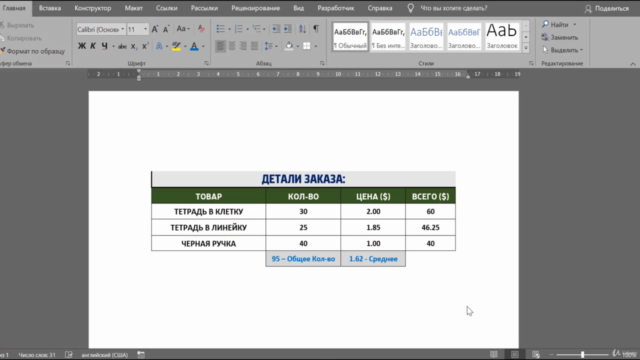Viewport: 640px width, 360px height.
Task: Apply shading fill to paragraph
Action: tap(289, 46)
